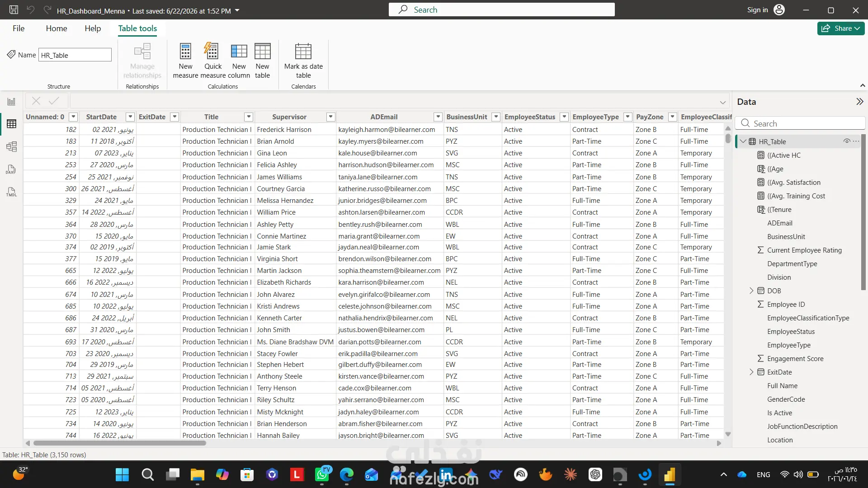Open filter dropdown on ADEmail column
Image resolution: width=868 pixels, height=488 pixels.
(438, 117)
